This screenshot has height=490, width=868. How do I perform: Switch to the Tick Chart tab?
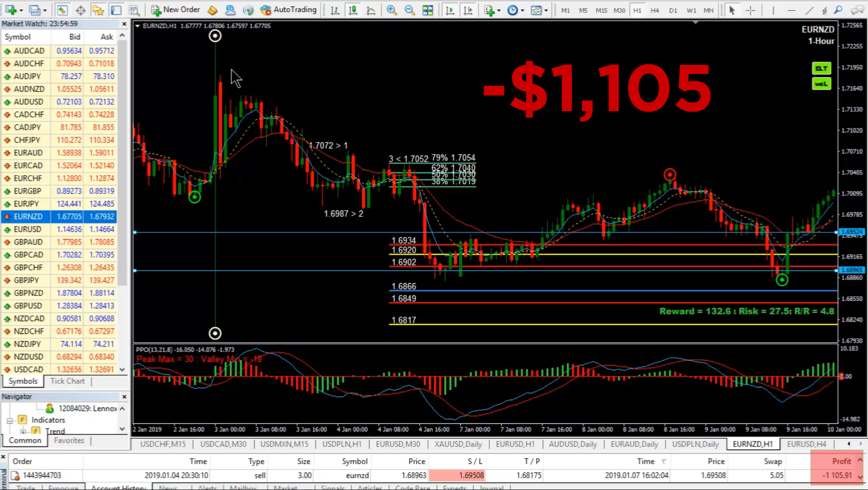(67, 381)
